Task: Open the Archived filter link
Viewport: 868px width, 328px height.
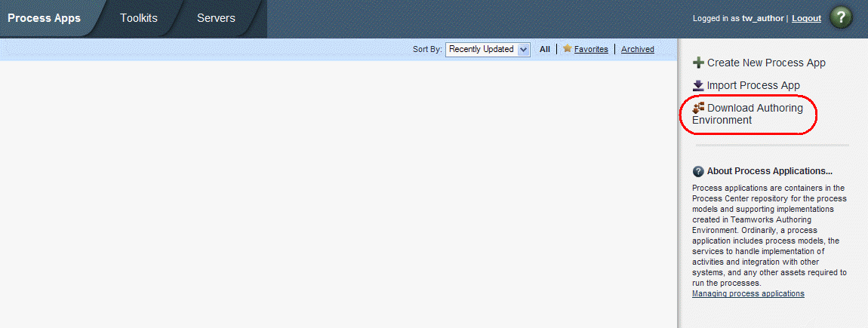Action: pos(638,49)
